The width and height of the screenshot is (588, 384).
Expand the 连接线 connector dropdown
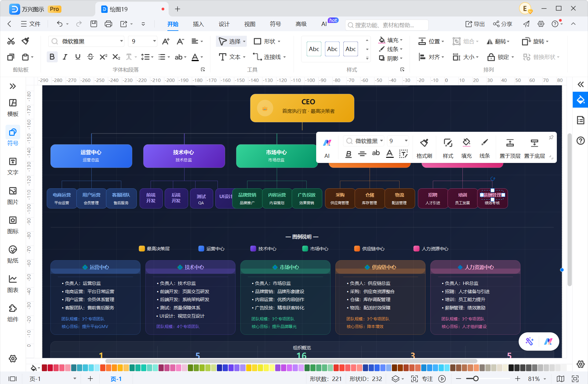pos(284,57)
